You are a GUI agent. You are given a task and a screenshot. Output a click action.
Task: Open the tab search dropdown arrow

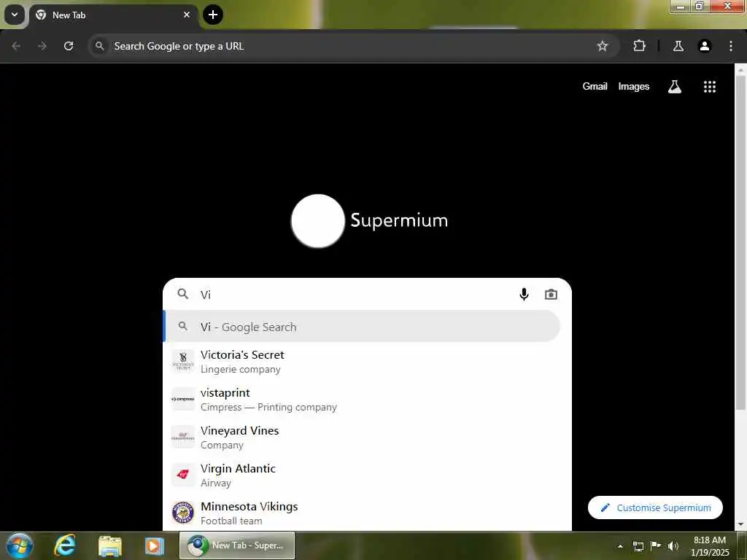click(15, 15)
